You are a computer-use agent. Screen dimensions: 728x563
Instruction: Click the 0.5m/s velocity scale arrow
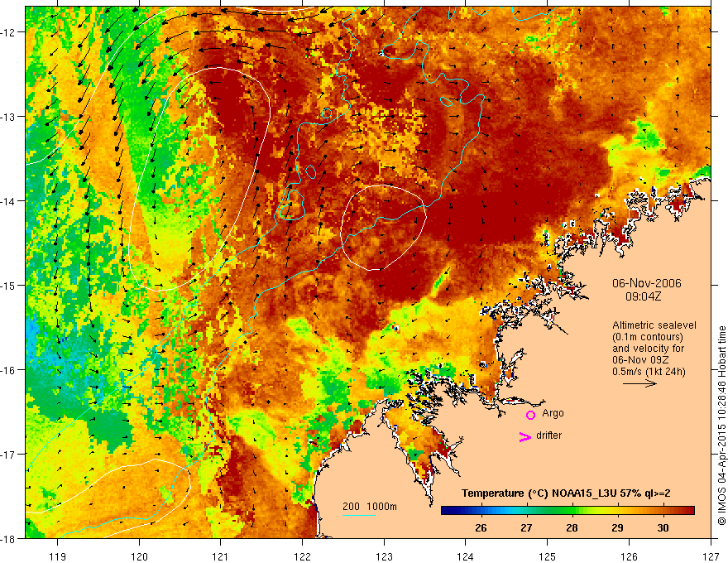point(639,383)
